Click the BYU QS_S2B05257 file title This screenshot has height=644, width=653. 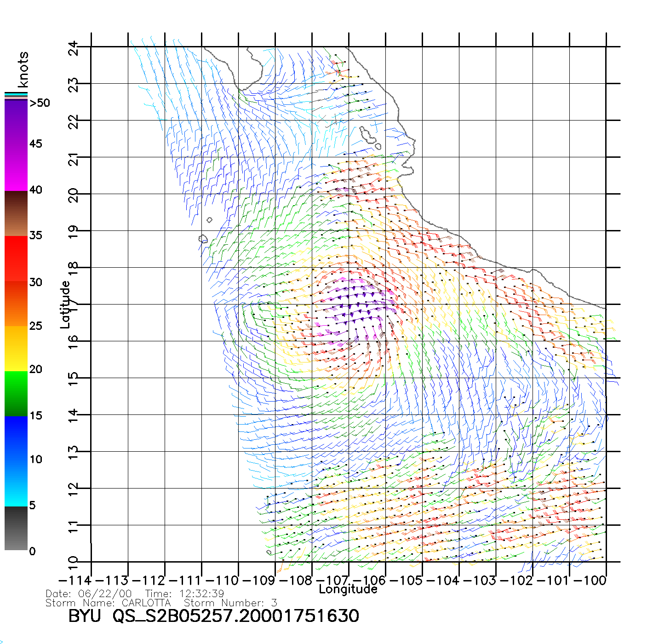(x=213, y=616)
